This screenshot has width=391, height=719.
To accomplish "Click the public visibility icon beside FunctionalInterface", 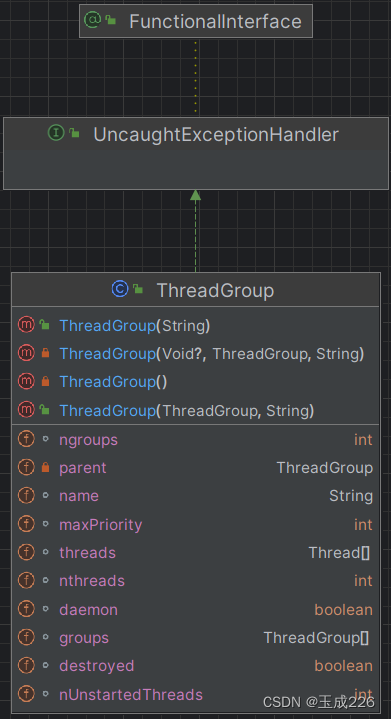I will tap(110, 20).
